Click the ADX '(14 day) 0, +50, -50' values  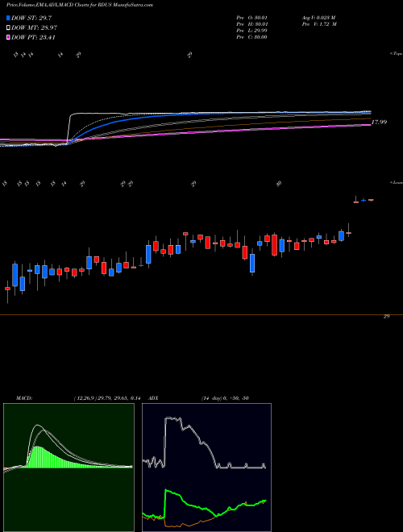pyautogui.click(x=225, y=398)
